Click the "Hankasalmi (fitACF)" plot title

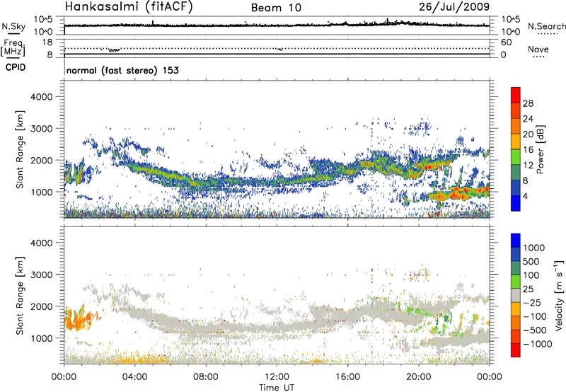tap(129, 6)
